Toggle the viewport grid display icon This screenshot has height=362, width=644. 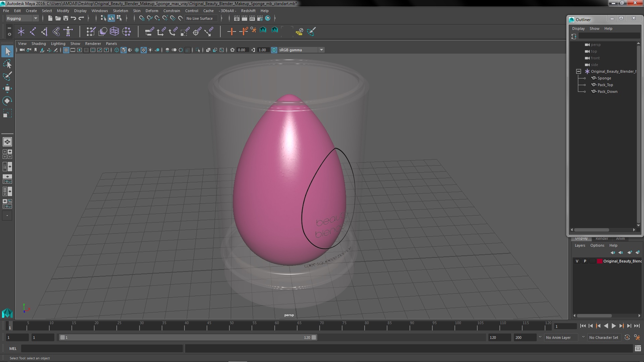pyautogui.click(x=66, y=50)
